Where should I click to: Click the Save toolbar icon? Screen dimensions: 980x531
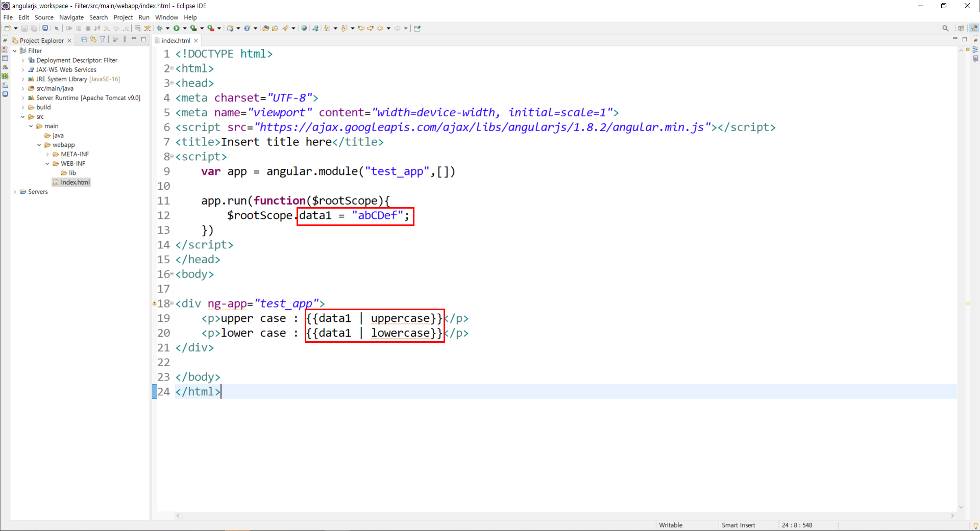tap(24, 29)
